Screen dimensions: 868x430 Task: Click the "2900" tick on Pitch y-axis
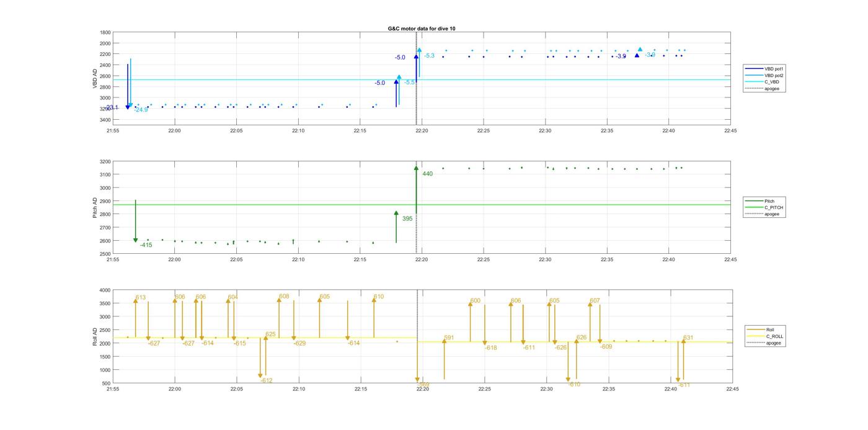pyautogui.click(x=105, y=201)
